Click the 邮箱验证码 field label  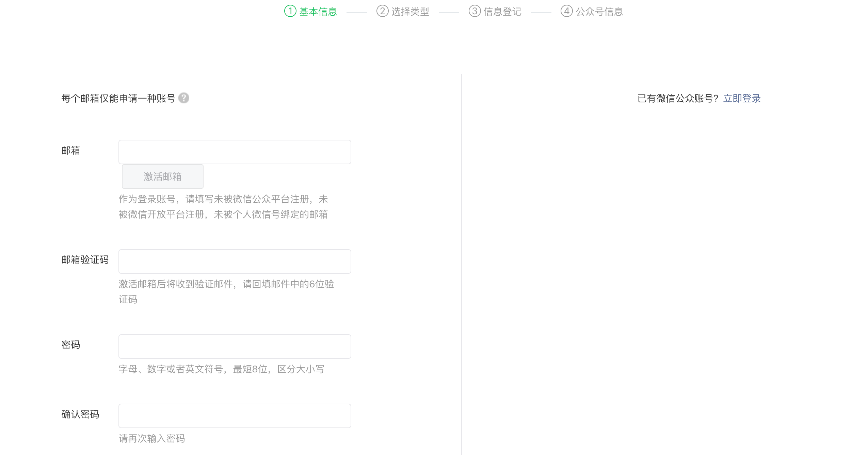[x=85, y=260]
